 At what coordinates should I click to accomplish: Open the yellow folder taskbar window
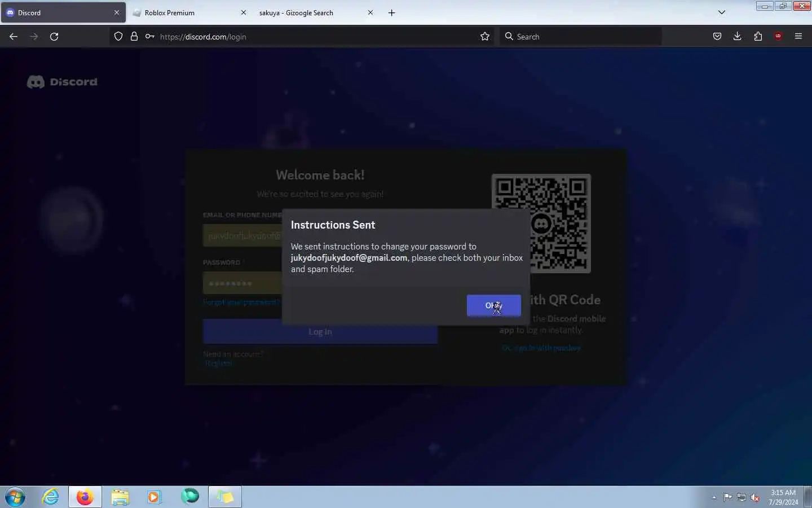tap(225, 497)
